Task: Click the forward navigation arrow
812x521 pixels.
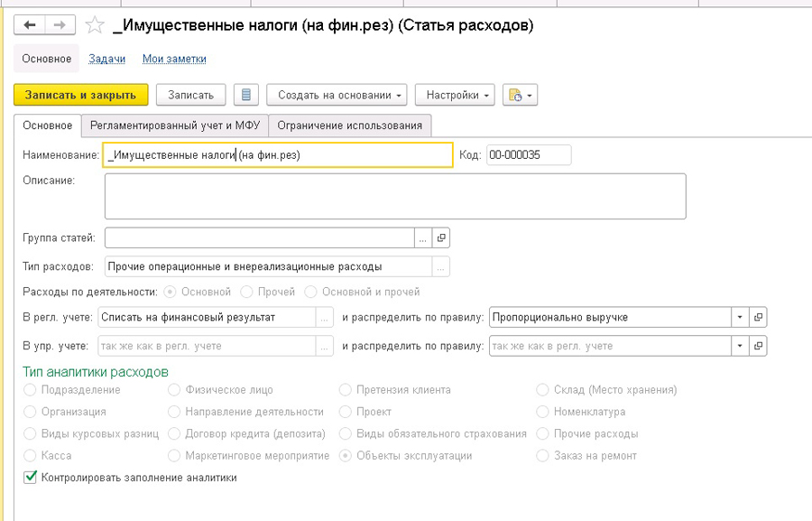Action: click(x=58, y=24)
